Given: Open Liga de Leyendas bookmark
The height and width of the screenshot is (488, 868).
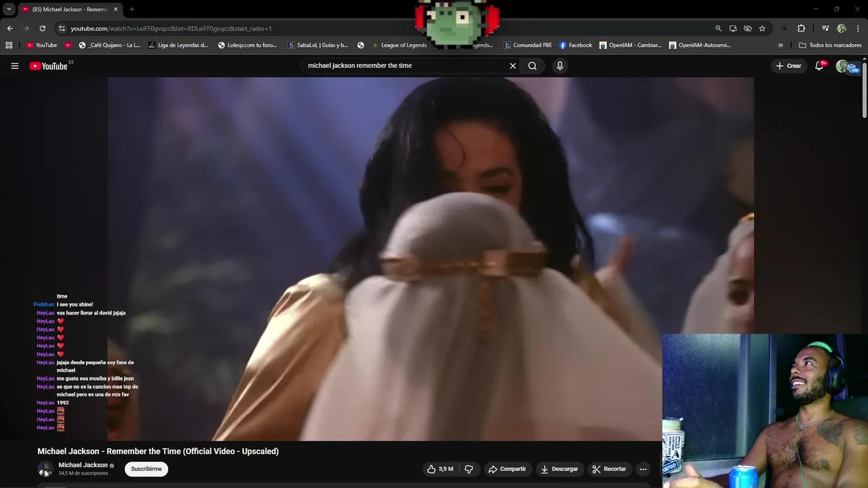Looking at the screenshot, I should pos(178,45).
